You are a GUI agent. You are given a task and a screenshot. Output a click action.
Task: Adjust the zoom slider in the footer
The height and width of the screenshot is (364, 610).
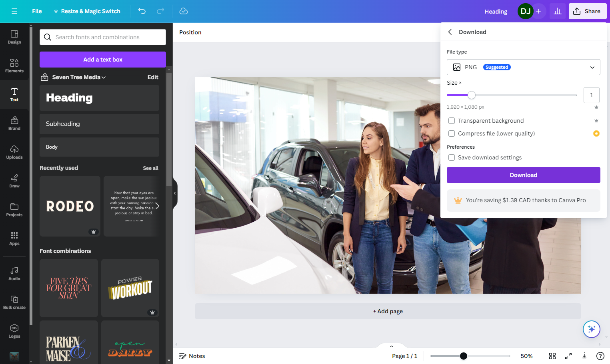[464, 356]
